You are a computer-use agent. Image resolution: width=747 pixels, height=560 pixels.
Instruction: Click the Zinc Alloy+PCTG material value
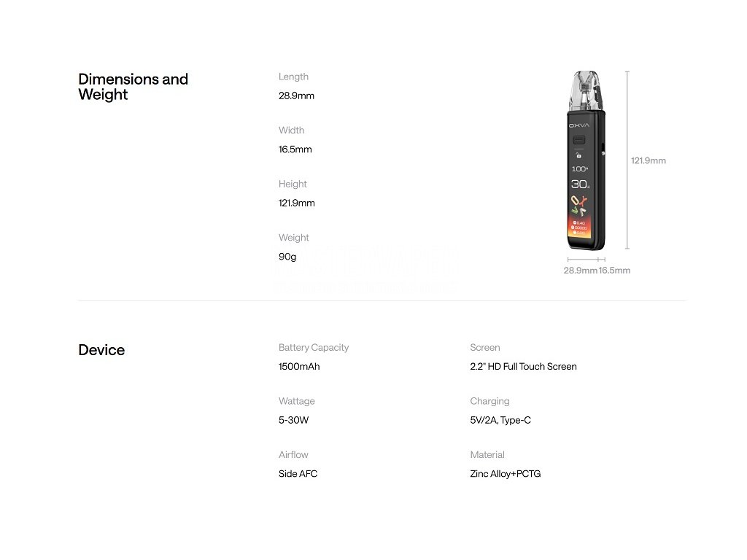pos(506,474)
